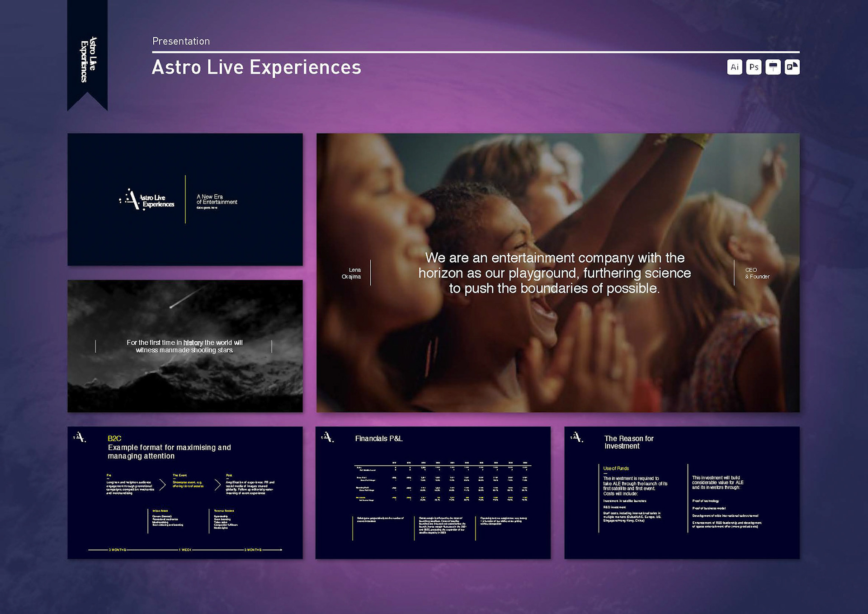The height and width of the screenshot is (614, 868).
Task: Click the Adobe Illustrator Ai icon
Action: pyautogui.click(x=735, y=67)
